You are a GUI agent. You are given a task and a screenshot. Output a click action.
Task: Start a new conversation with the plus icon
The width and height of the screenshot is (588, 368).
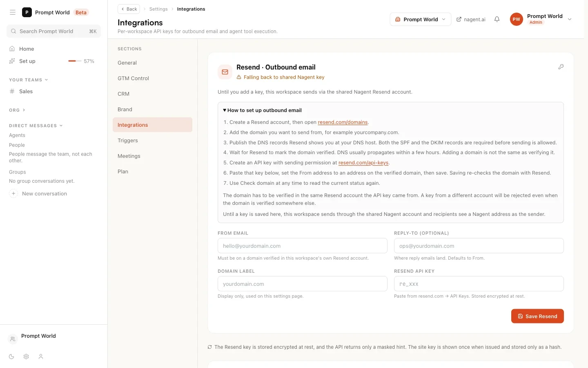coord(13,193)
